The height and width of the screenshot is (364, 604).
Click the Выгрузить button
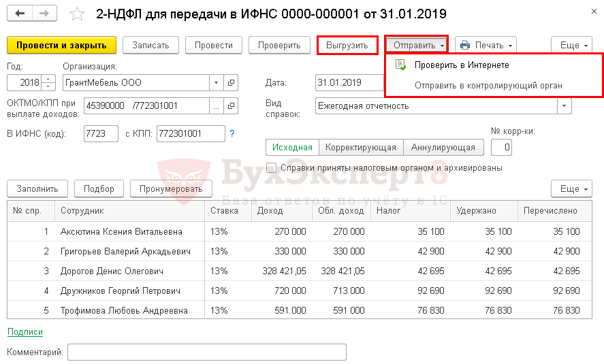347,46
